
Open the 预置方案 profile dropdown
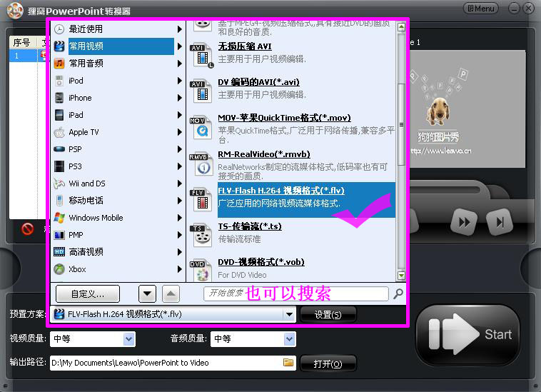pos(289,314)
